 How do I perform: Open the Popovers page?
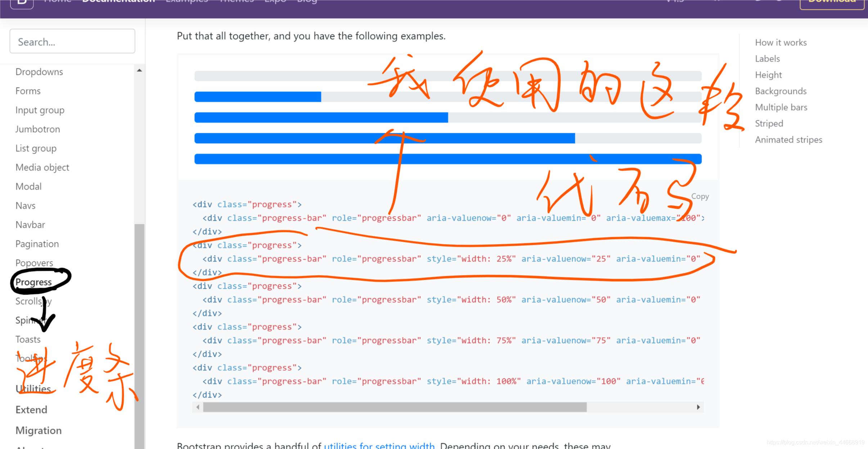click(x=34, y=262)
